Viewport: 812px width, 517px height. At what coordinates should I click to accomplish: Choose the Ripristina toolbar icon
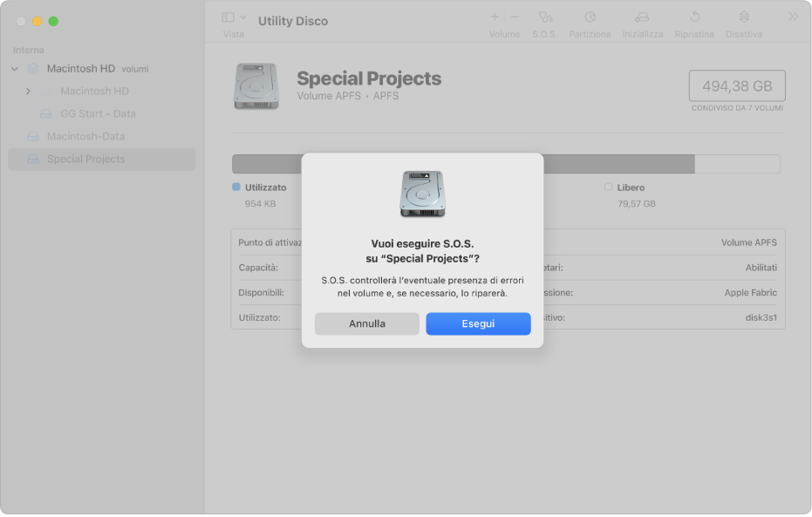pos(694,17)
